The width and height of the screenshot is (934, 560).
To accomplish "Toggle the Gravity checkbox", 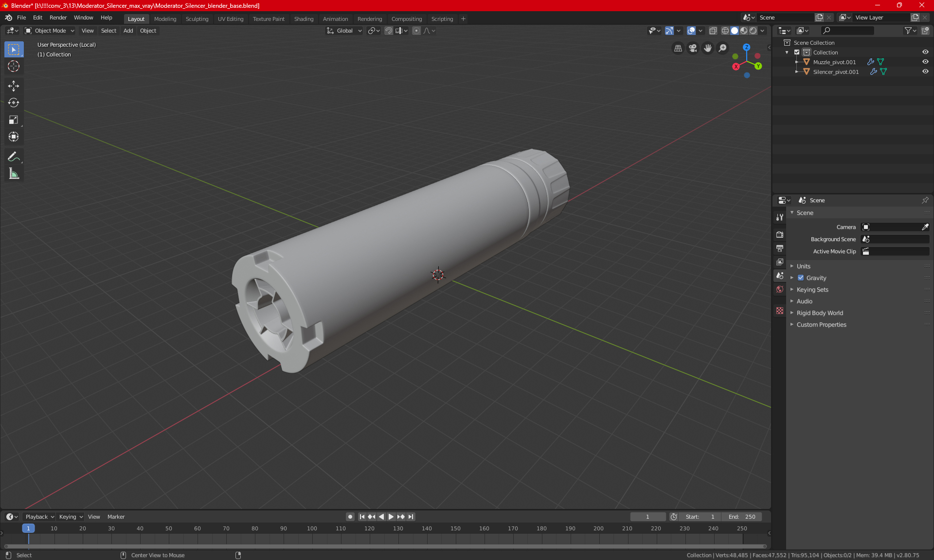I will click(x=801, y=278).
